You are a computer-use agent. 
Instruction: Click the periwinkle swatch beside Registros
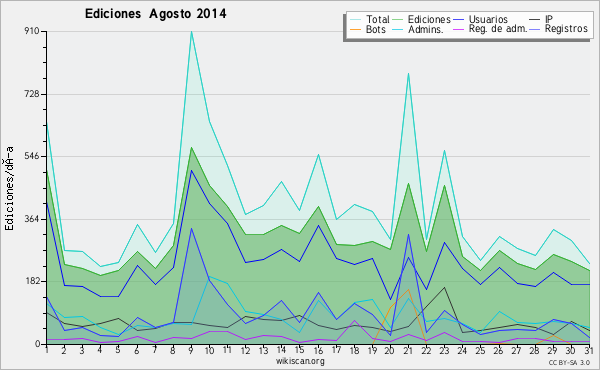click(535, 29)
